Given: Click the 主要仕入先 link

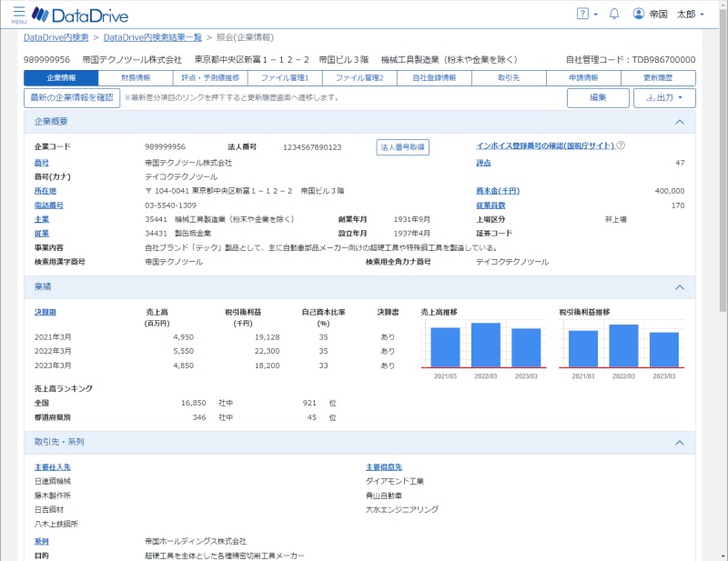Looking at the screenshot, I should click(53, 467).
